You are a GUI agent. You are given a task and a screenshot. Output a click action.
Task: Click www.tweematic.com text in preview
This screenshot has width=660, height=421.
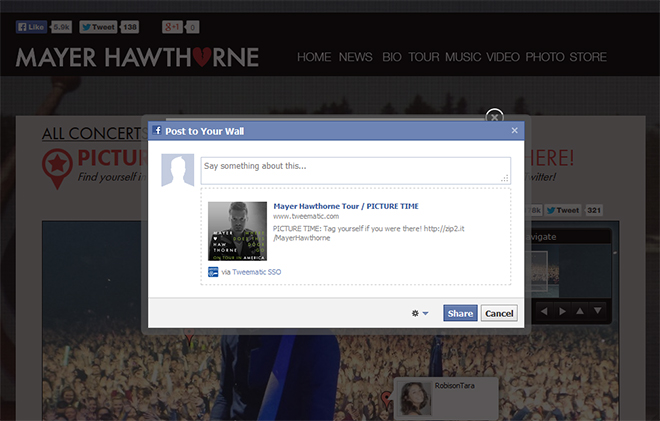306,216
